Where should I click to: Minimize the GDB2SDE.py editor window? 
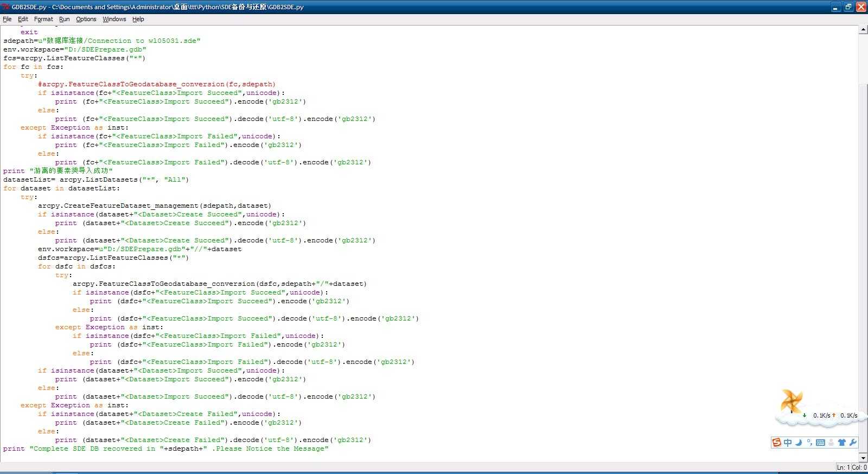(835, 7)
